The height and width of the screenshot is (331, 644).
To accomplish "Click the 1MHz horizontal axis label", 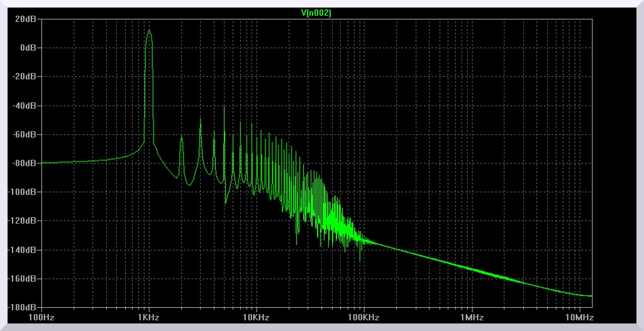I will coord(471,318).
